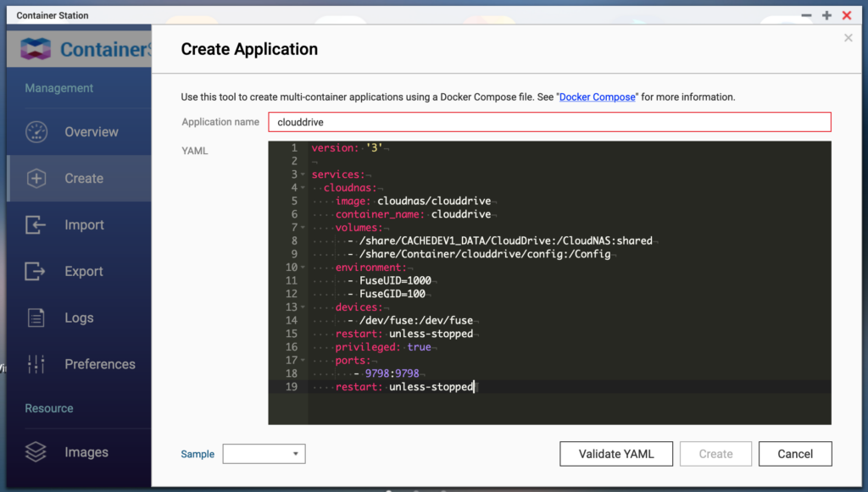
Task: Click the Cancel button
Action: (x=794, y=454)
